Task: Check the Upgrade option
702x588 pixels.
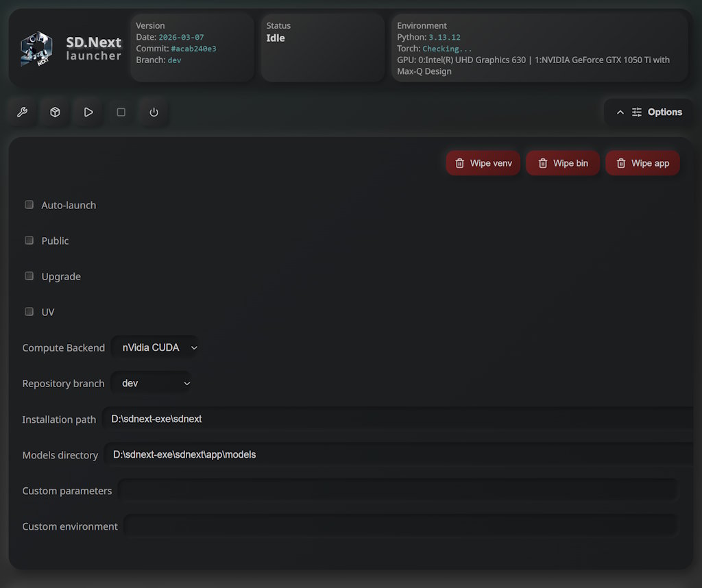Action: point(29,276)
